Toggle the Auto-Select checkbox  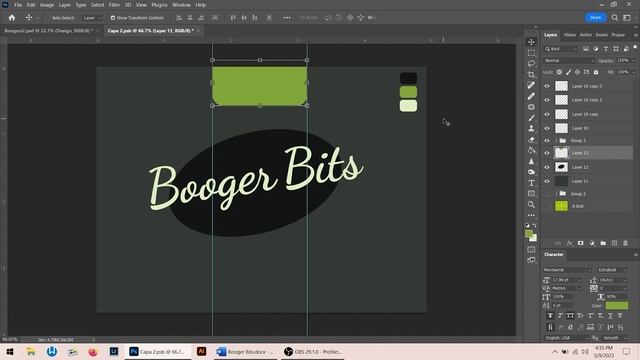pyautogui.click(x=48, y=18)
